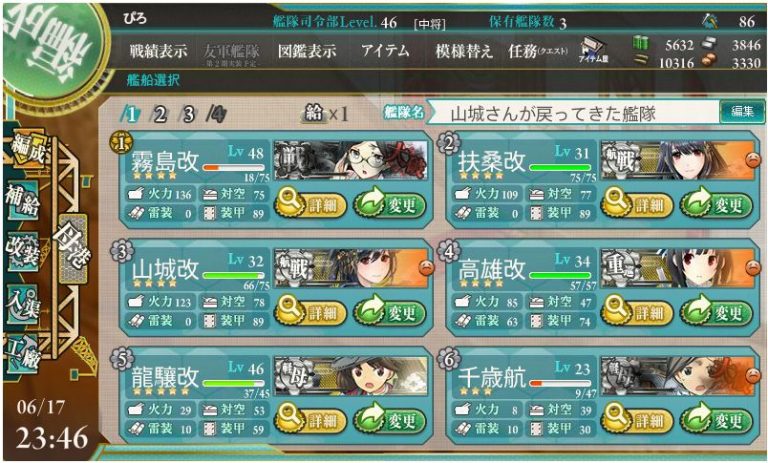768x463 pixels.
Task: Open the アイテム屋 shop icon
Action: click(x=593, y=50)
